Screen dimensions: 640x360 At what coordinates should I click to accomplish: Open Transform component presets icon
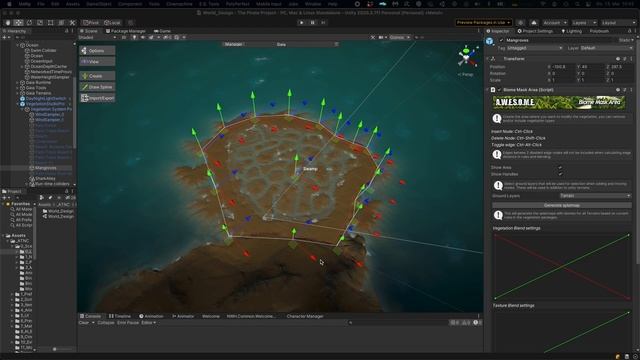point(624,59)
